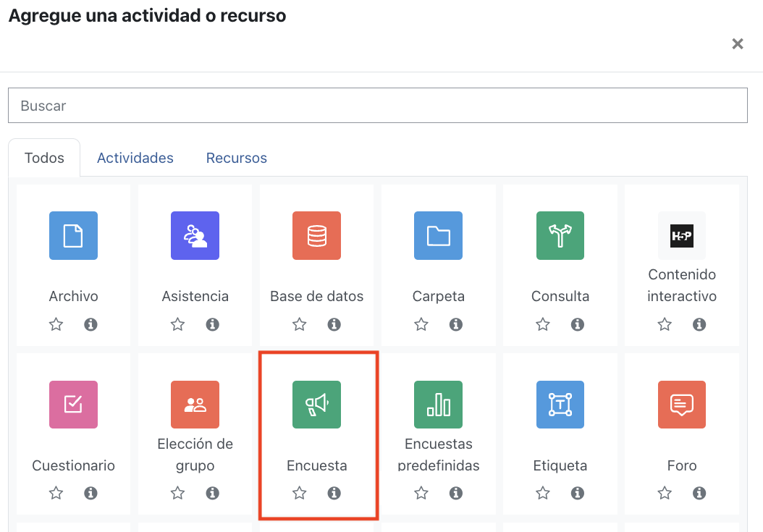Open the Asistencia information icon

click(212, 324)
